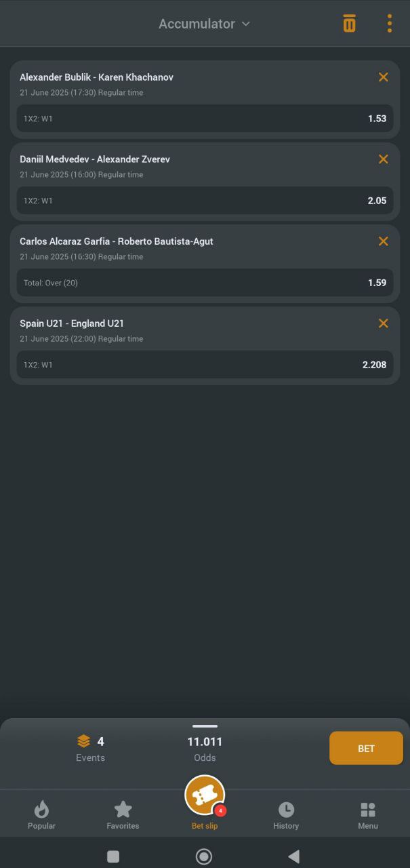Open the three-dot more options menu
The width and height of the screenshot is (410, 868).
[390, 24]
